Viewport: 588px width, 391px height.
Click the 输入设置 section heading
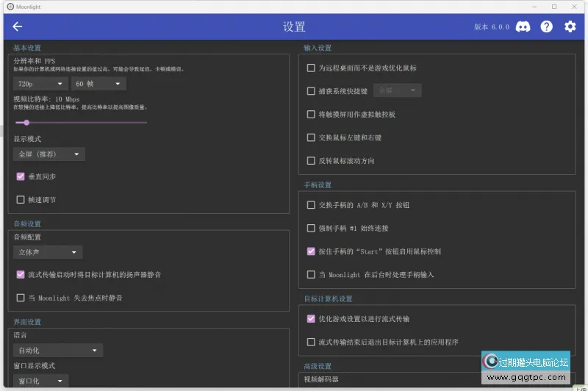click(x=318, y=48)
